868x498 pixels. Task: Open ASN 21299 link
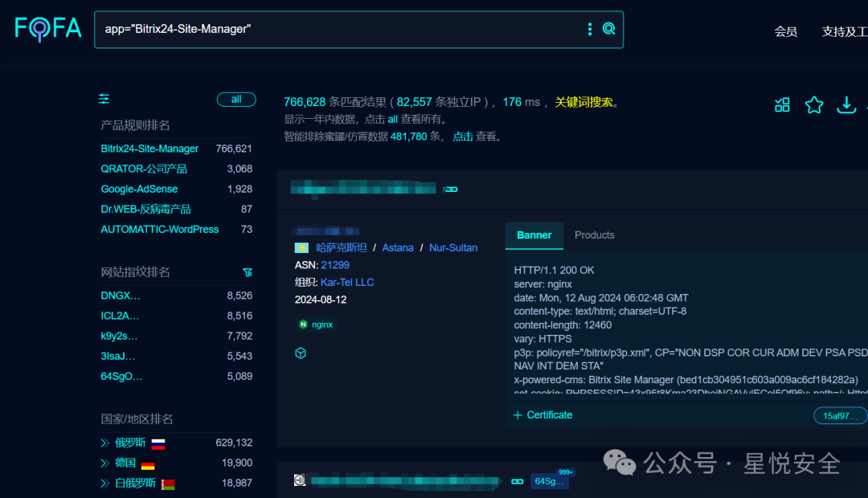point(335,265)
